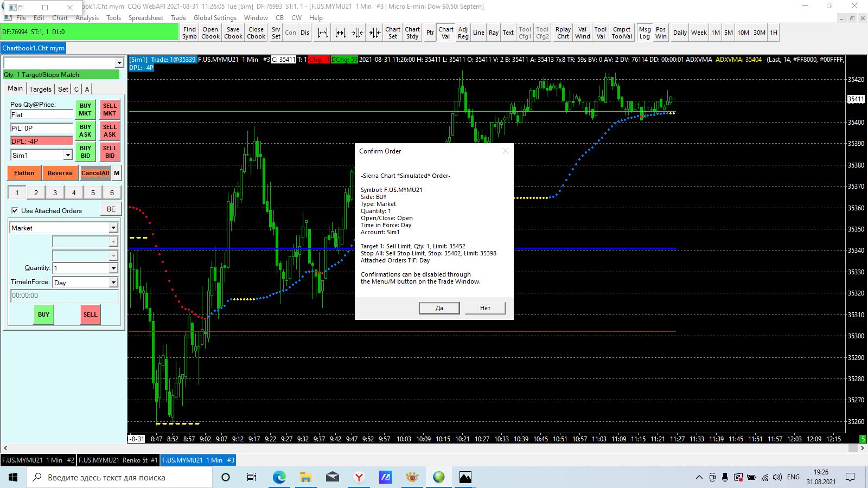Click the horizontal chart scrollbar track
Viewport: 868px width, 488px height.
(x=434, y=448)
